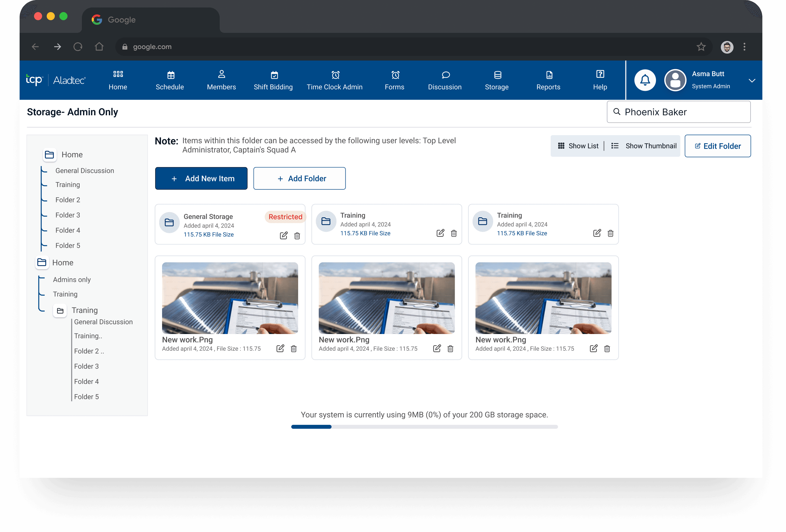Viewport: 786px width, 532px height.
Task: Collapse the top Home folder tree
Action: tap(49, 154)
